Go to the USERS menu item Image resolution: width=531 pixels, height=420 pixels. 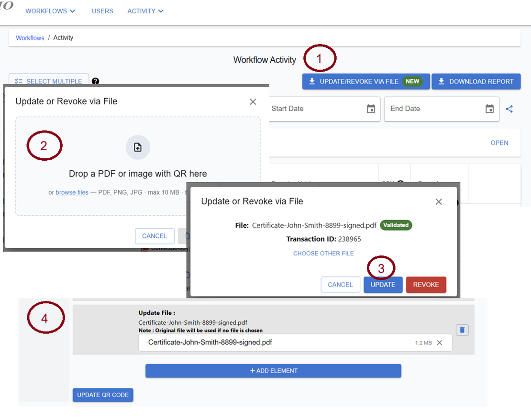tap(102, 11)
